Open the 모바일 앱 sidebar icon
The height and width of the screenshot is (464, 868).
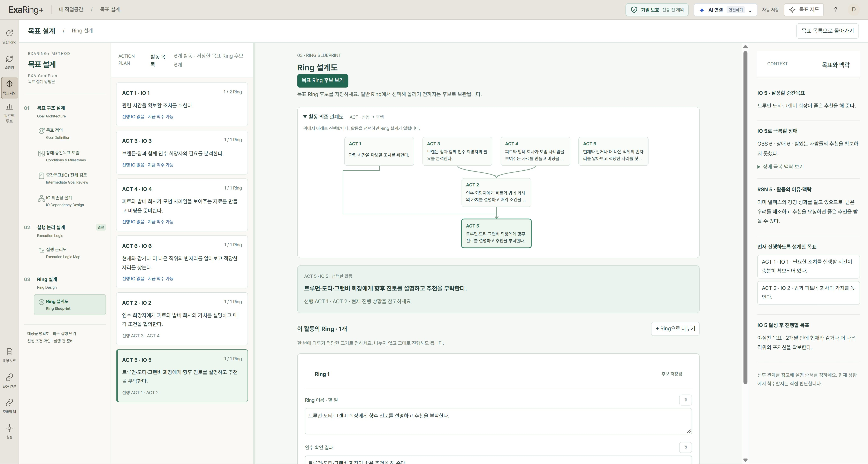[x=9, y=407]
